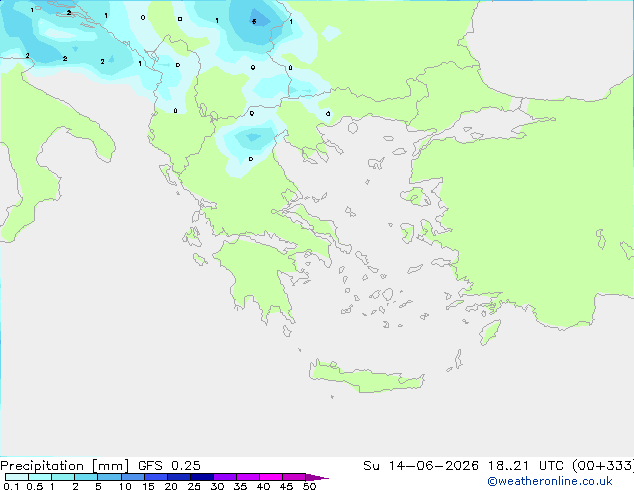
Task: Click the 'GFS 0.25' model label
Action: click(169, 466)
